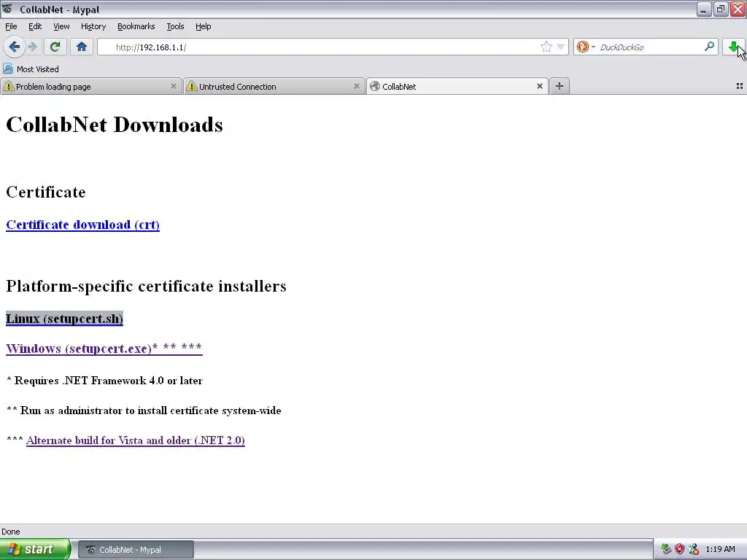
Task: Click the CollabNet Downloads heading
Action: [115, 125]
